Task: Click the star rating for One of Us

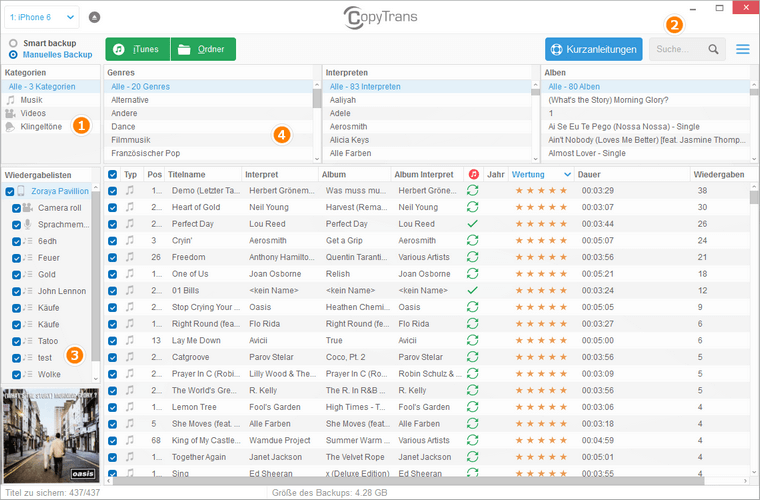Action: pos(540,274)
